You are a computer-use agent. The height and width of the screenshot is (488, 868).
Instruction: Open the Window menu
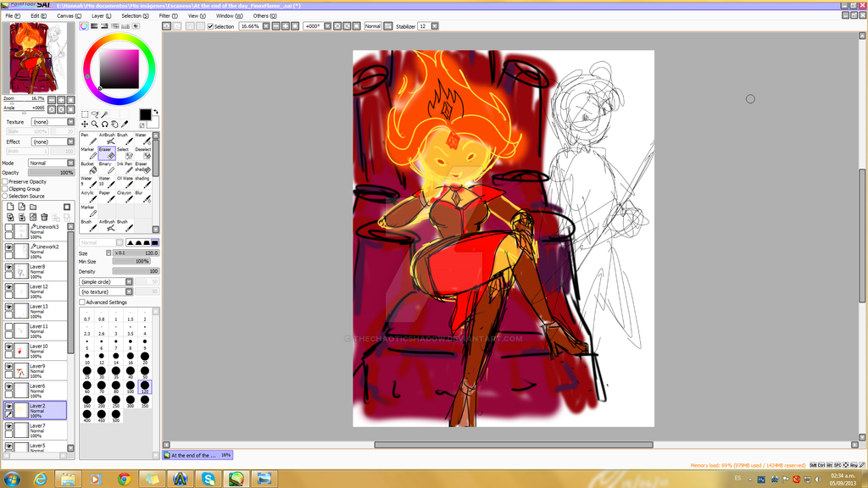[229, 16]
